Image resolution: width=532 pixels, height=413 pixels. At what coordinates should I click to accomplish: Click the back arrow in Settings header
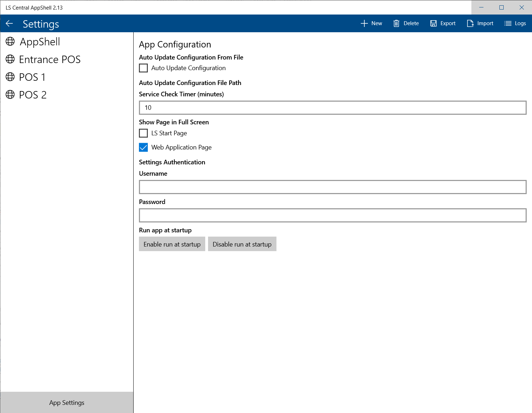click(x=10, y=24)
